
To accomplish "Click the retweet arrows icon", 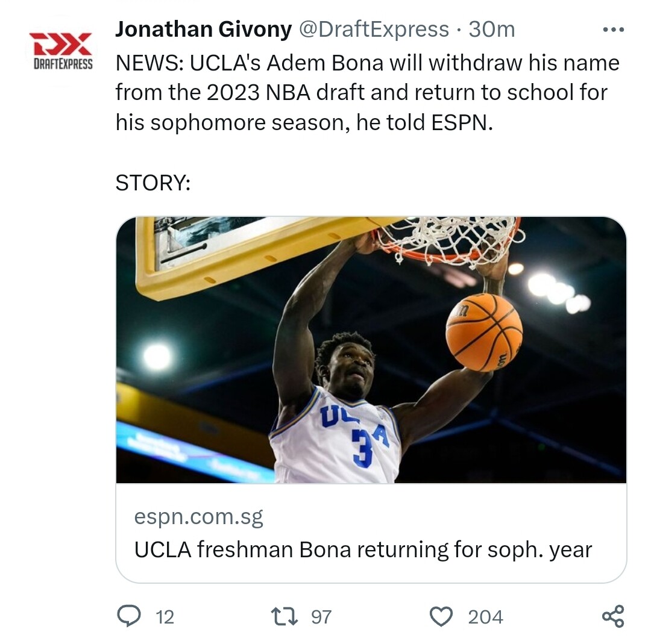I will pos(284,616).
